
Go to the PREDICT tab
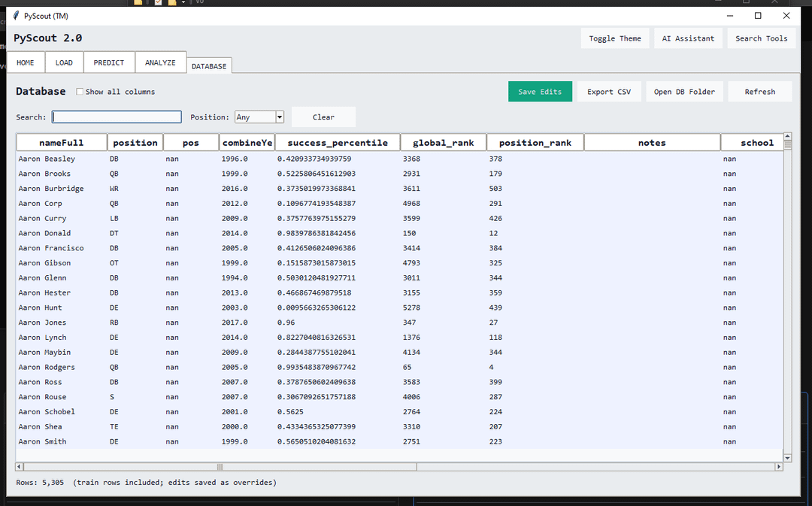coord(109,62)
